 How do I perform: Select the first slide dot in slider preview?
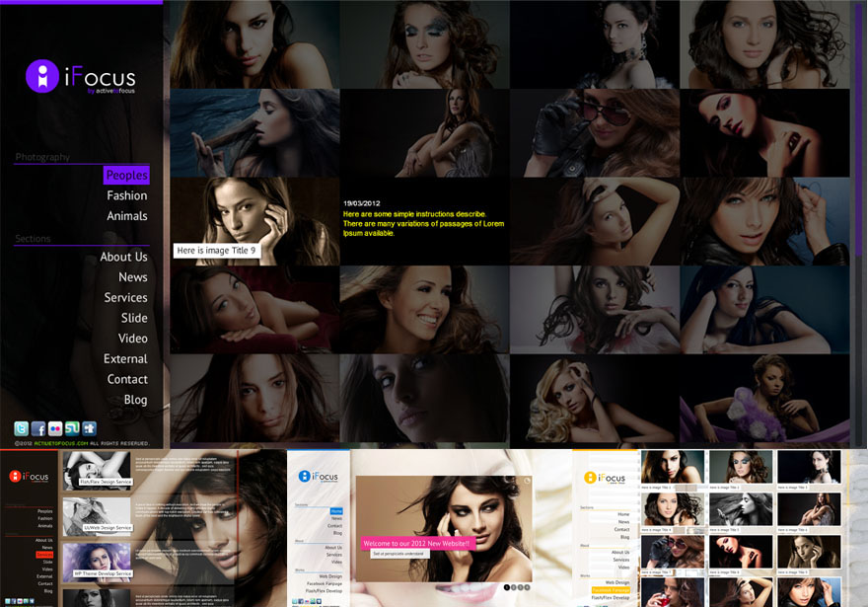[x=507, y=587]
